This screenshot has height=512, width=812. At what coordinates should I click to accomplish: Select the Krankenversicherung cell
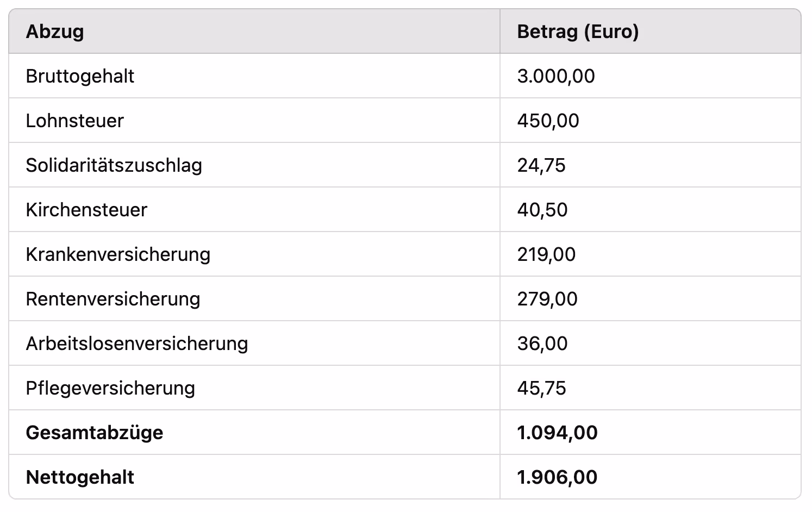point(118,254)
